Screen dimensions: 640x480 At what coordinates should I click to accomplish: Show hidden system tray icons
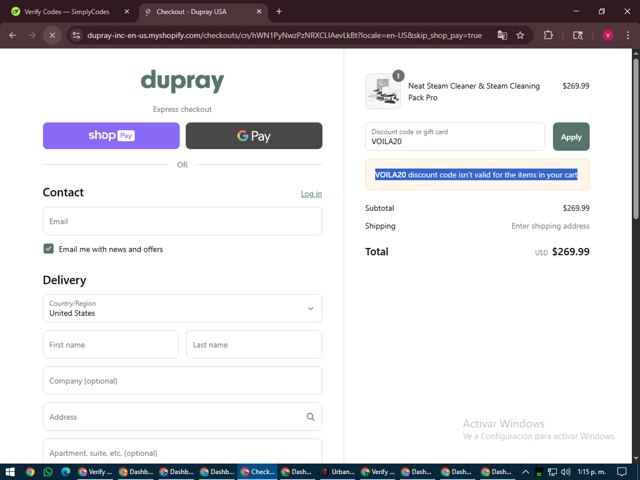point(526,472)
